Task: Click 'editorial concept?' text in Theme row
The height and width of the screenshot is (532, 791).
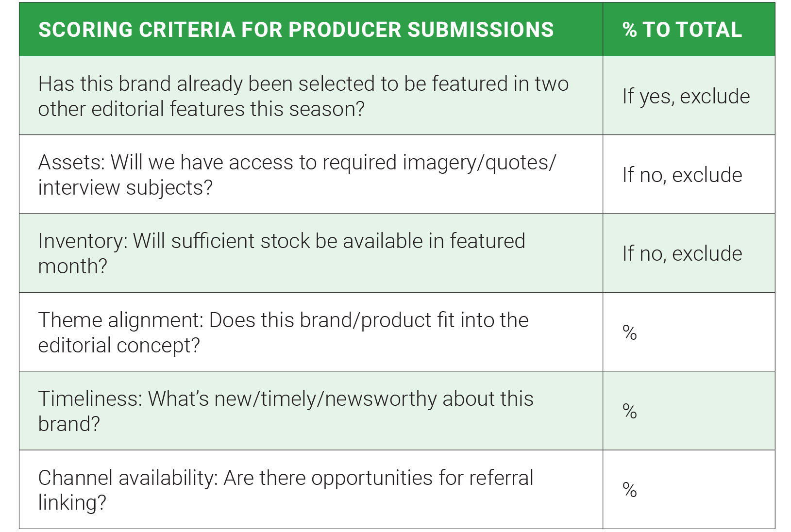Action: point(119,346)
